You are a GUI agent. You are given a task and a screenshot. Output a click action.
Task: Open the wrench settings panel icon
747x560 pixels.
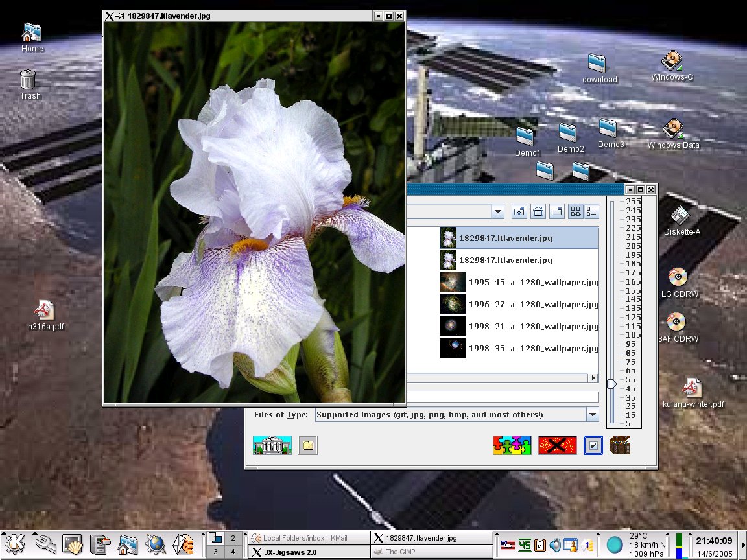pos(46,544)
